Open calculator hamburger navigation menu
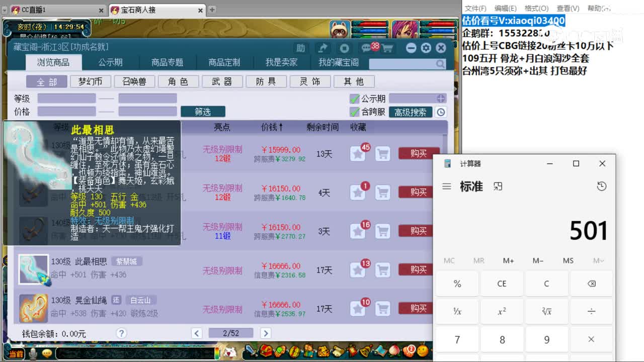This screenshot has height=362, width=644. coord(446,187)
